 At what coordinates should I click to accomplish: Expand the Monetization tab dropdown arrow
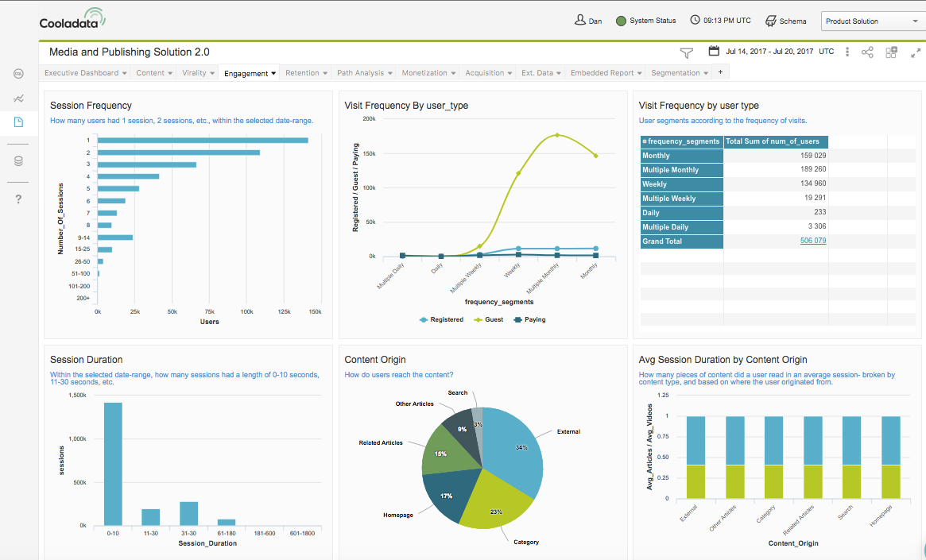click(x=454, y=73)
